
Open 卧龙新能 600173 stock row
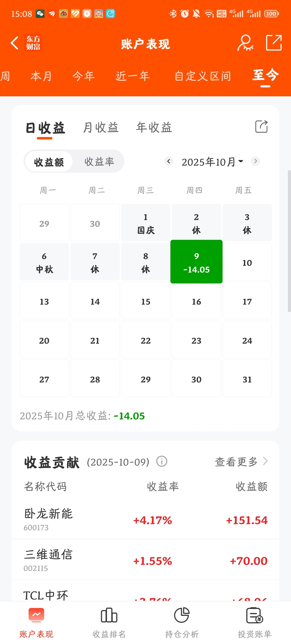pos(145,519)
